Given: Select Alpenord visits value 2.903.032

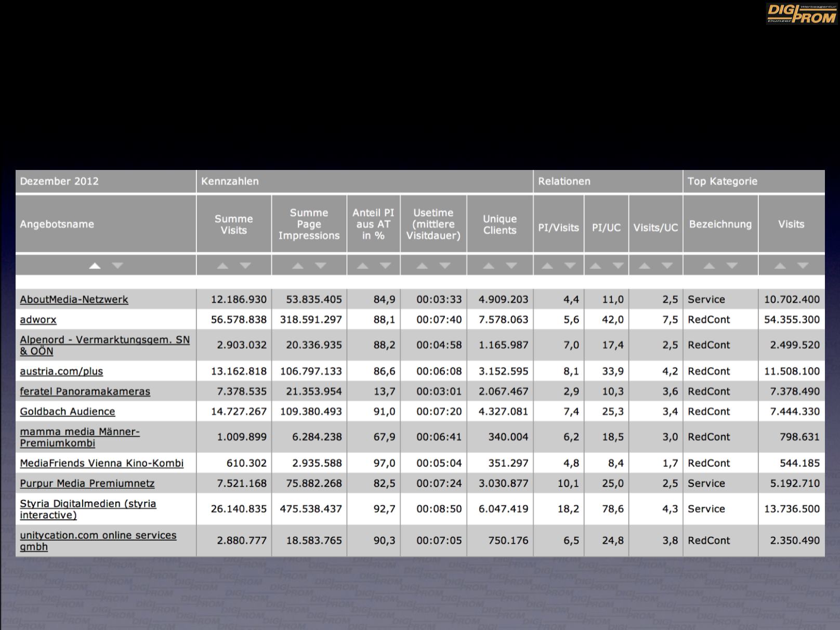Looking at the screenshot, I should click(242, 345).
